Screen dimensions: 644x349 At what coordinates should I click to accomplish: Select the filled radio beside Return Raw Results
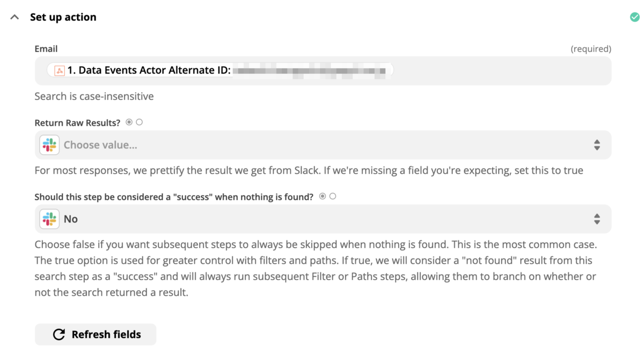click(129, 122)
